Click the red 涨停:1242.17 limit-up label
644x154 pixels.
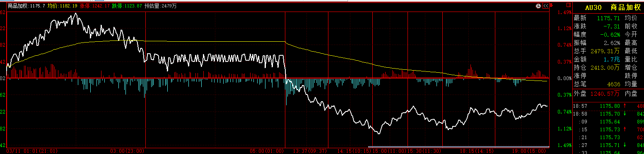[95, 6]
